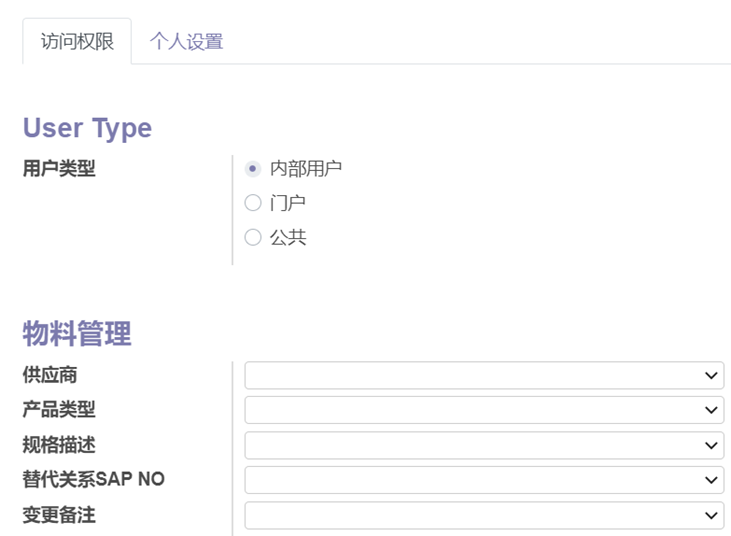This screenshot has width=731, height=536.
Task: Select the 内部用户 radio button
Action: (253, 169)
